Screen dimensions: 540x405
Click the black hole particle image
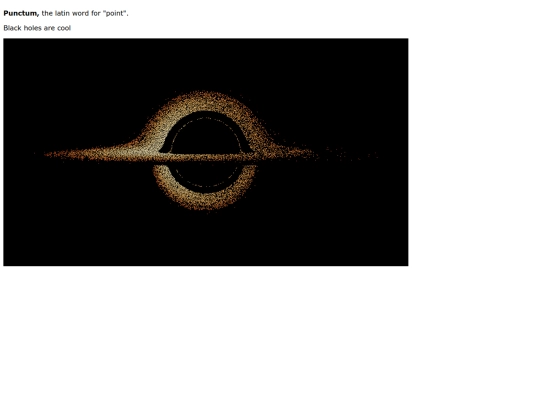point(206,152)
